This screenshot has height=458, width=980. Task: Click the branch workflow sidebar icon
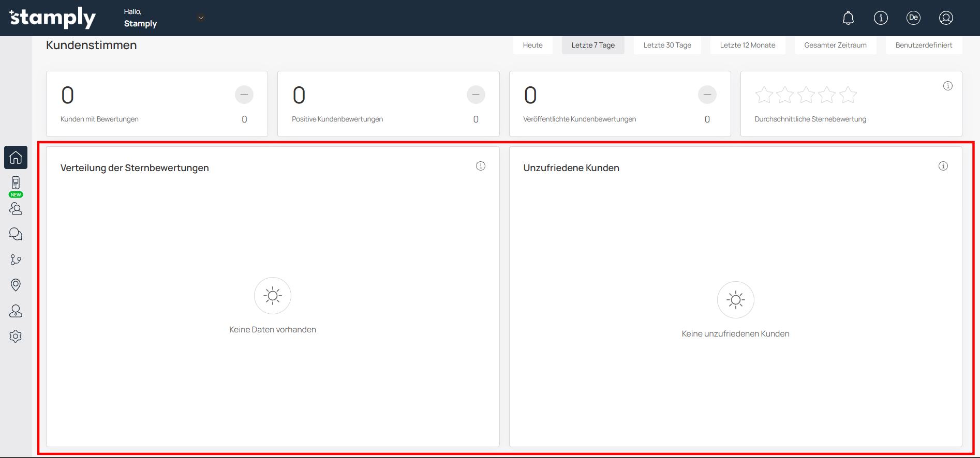click(16, 259)
